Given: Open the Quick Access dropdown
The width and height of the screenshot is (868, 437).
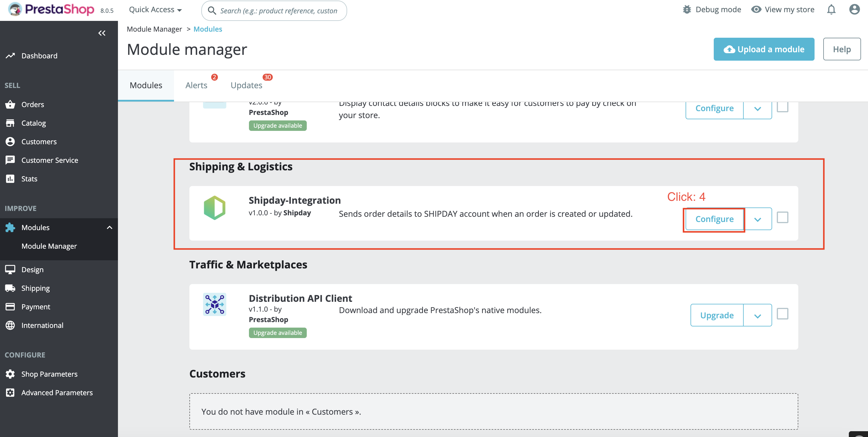Looking at the screenshot, I should pos(155,10).
